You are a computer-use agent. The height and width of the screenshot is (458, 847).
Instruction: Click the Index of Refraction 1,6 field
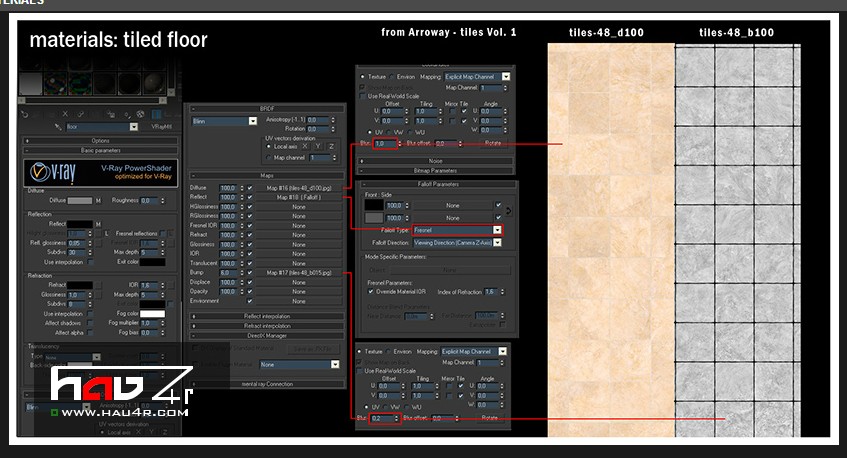[x=491, y=292]
